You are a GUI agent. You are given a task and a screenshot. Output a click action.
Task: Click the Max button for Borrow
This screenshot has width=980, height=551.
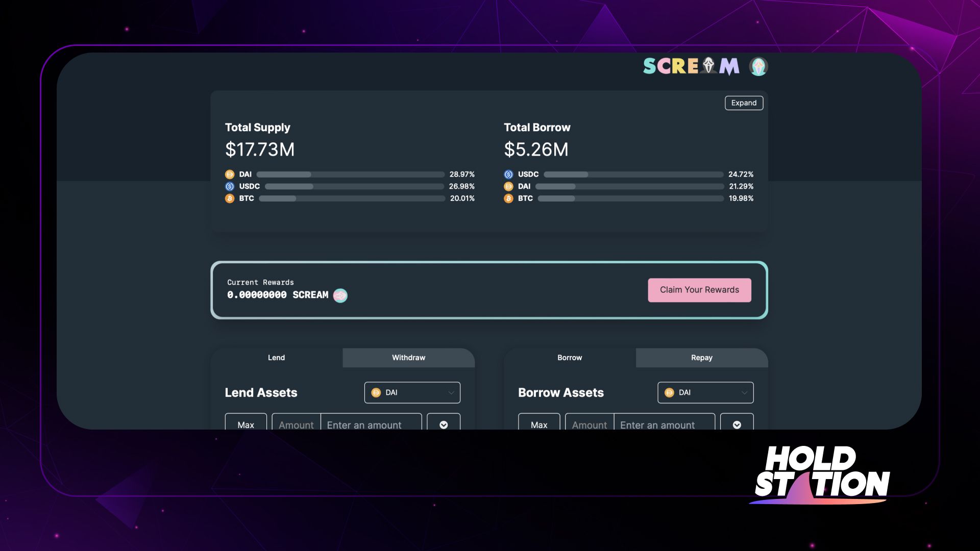[538, 424]
